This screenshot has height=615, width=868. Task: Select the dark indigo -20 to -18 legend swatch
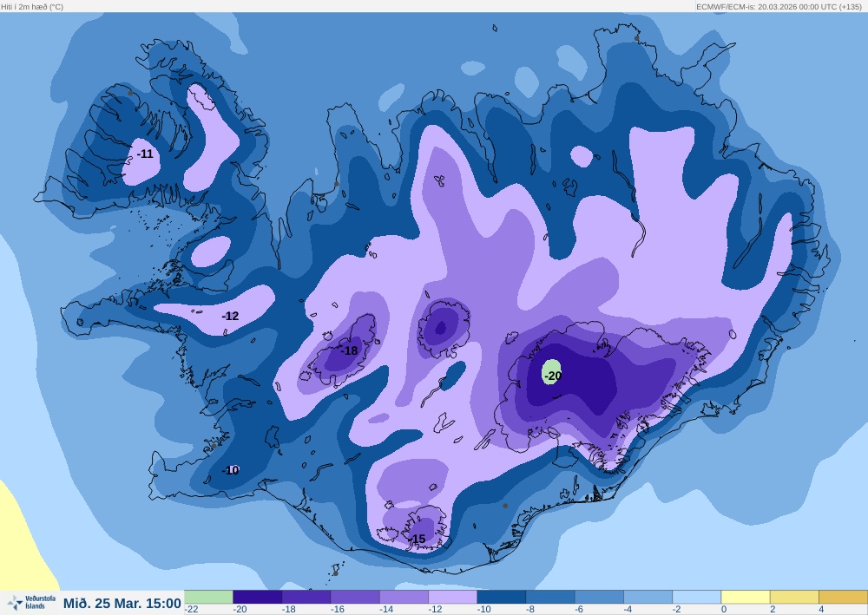[258, 597]
